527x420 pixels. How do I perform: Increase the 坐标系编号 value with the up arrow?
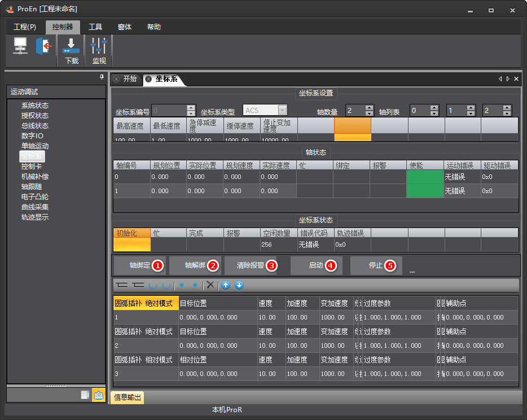pos(191,108)
